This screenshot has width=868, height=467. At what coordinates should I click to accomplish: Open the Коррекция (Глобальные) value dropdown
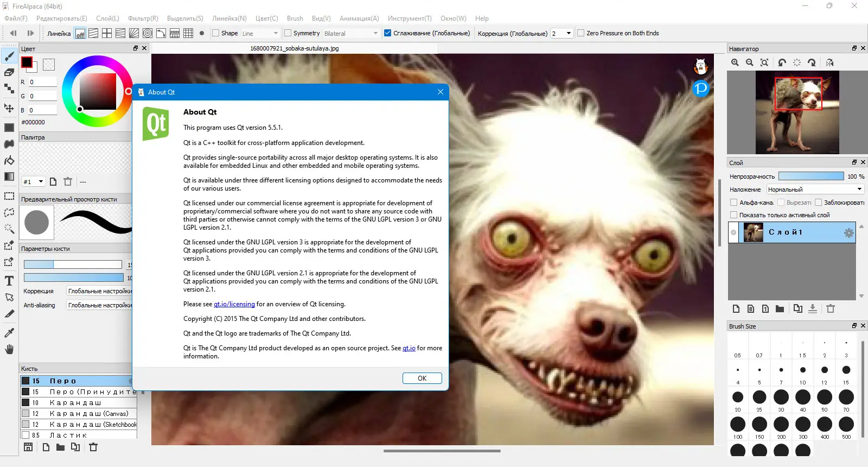[561, 33]
